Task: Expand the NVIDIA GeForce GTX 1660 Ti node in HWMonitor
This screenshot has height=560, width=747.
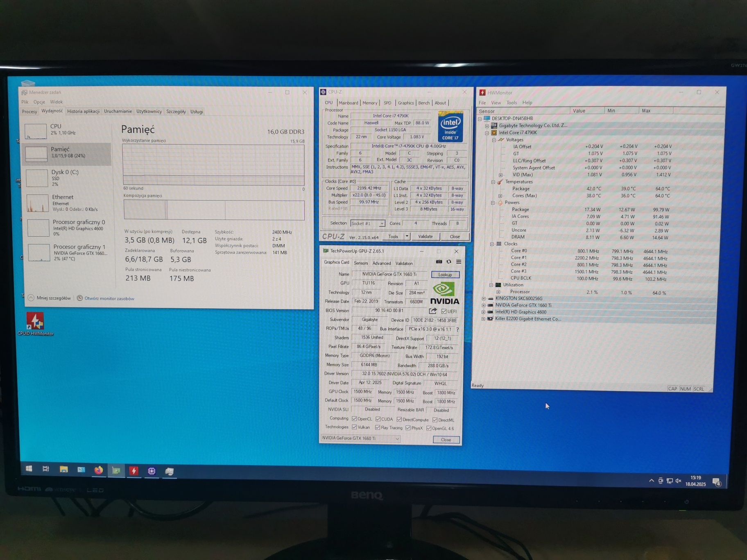Action: 484,305
